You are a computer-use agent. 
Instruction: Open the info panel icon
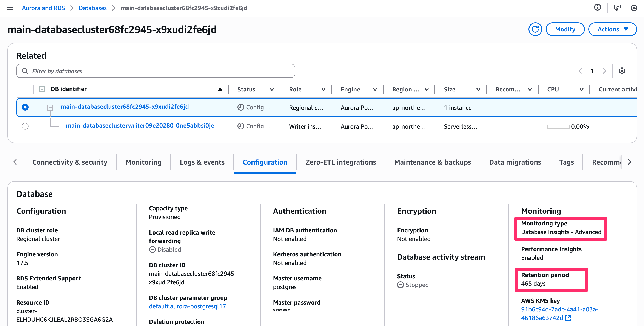597,8
